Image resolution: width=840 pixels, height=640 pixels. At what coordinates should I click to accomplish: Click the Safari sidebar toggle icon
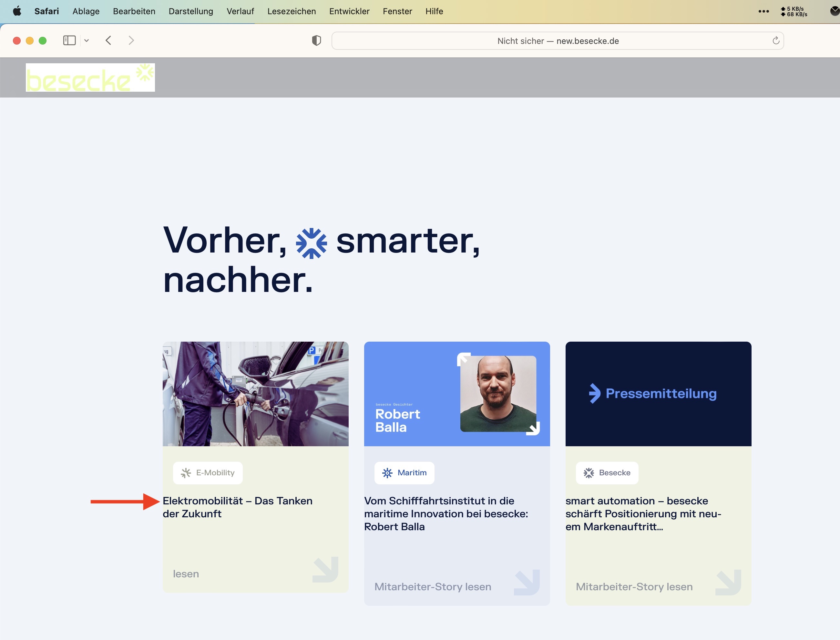click(69, 40)
